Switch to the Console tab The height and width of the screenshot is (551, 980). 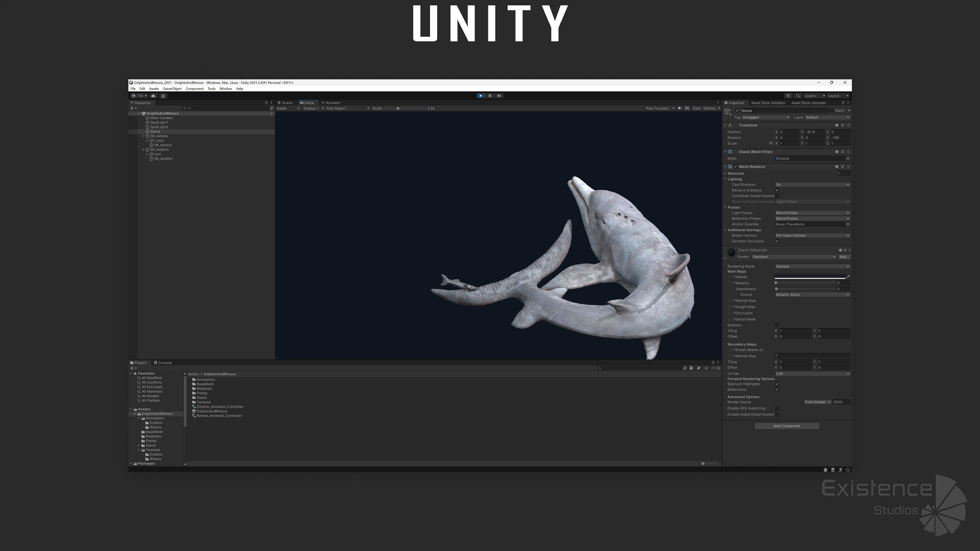click(163, 363)
